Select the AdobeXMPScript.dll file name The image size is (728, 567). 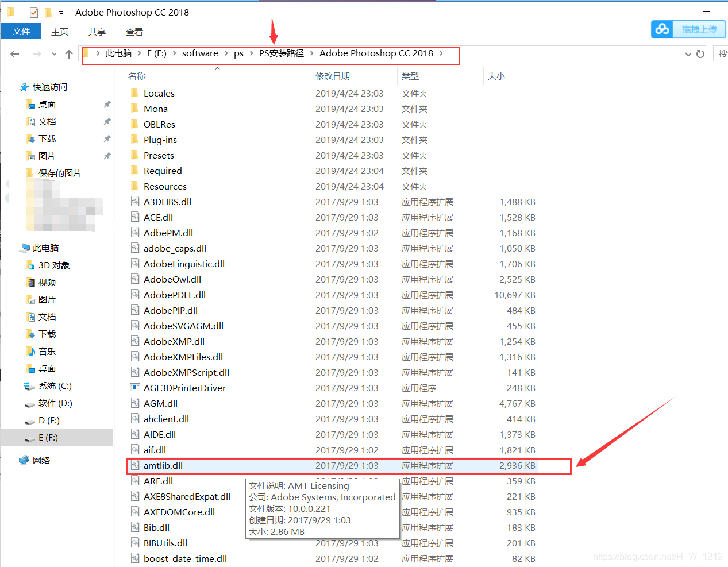point(187,372)
